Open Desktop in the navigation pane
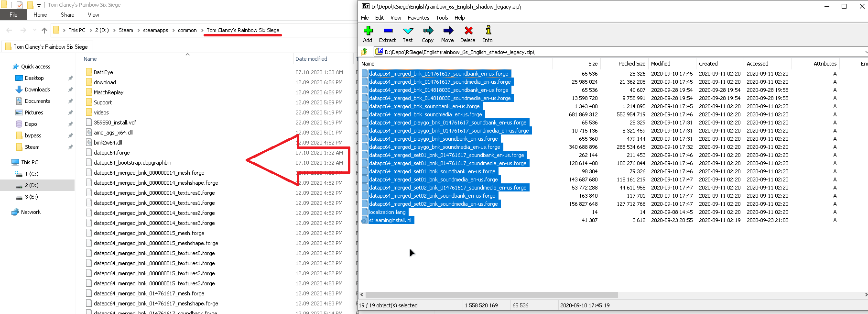The width and height of the screenshot is (868, 314). (34, 78)
